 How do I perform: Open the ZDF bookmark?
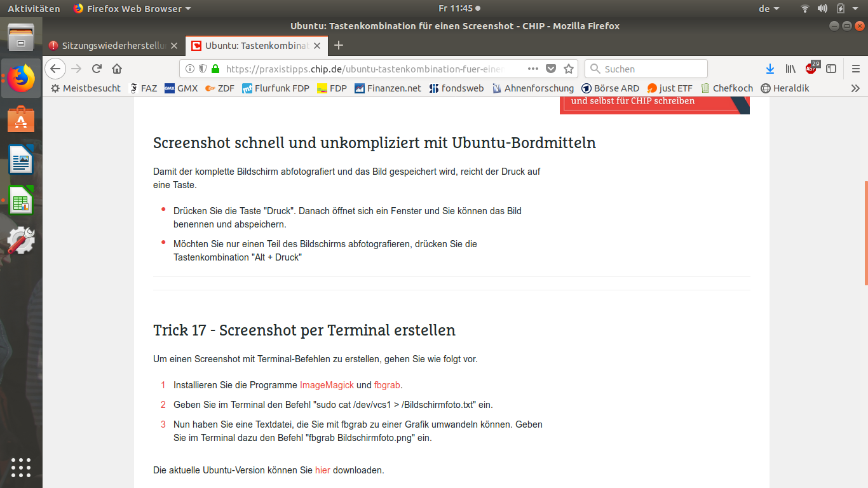pos(220,88)
